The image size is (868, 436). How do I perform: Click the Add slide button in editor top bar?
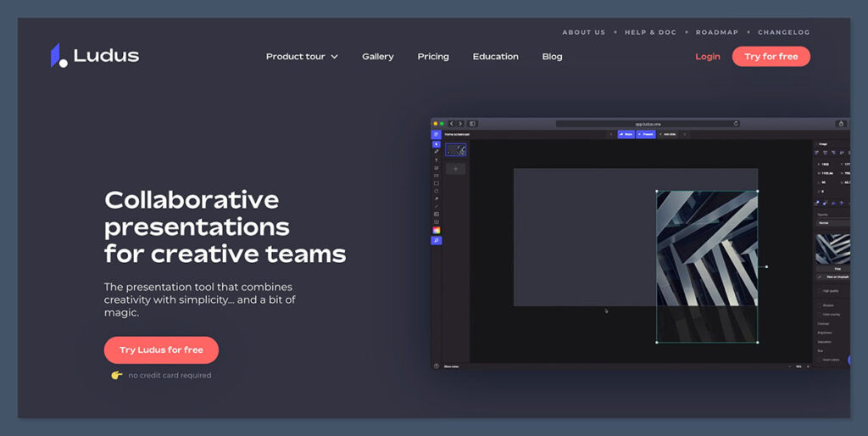[668, 134]
